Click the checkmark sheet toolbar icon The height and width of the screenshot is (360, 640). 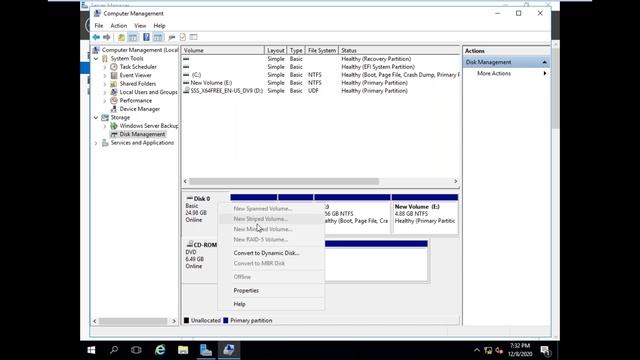coord(182,37)
